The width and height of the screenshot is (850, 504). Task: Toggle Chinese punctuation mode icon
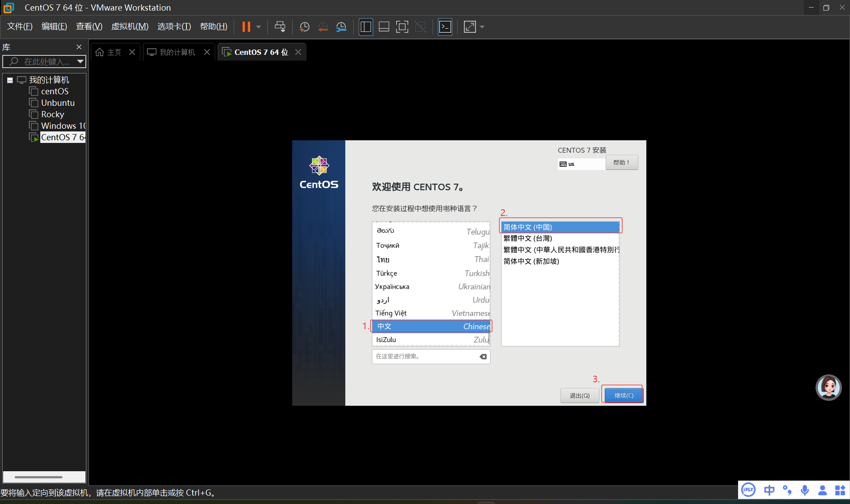(787, 490)
